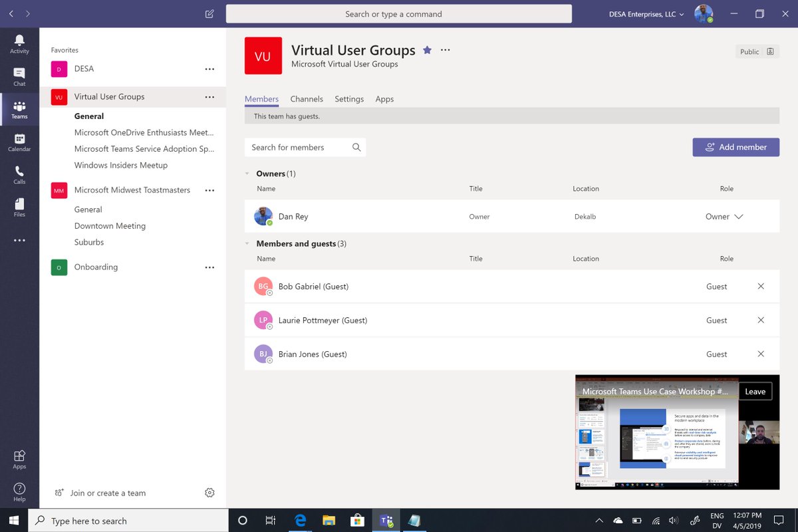This screenshot has height=532, width=798.
Task: Start a new chat with compose icon
Action: [x=209, y=13]
